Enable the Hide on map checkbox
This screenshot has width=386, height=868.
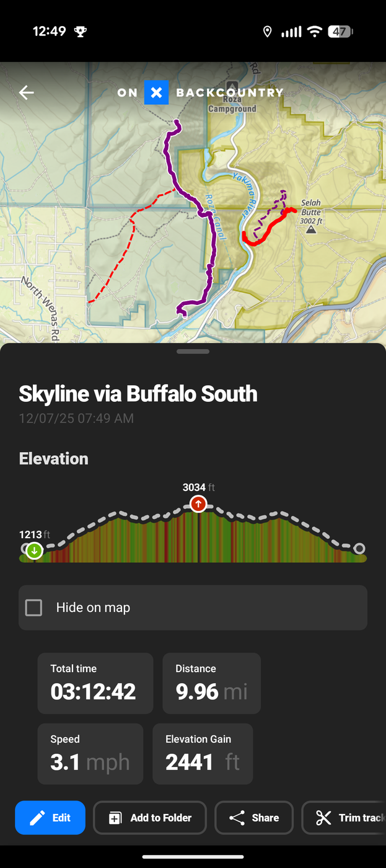point(34,608)
